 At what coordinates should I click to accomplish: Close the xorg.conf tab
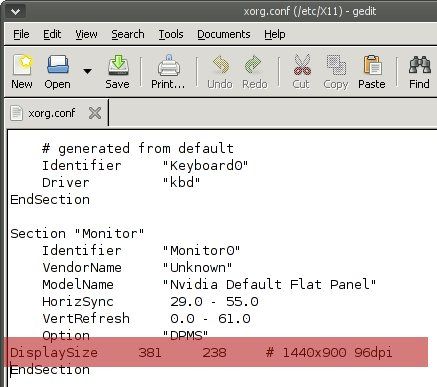click(x=95, y=113)
